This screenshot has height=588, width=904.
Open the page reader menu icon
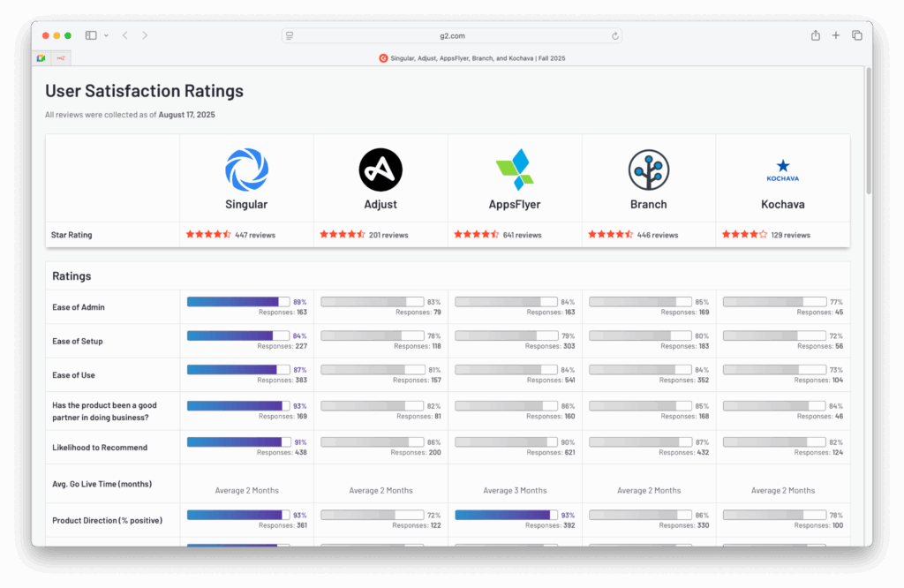pos(290,35)
